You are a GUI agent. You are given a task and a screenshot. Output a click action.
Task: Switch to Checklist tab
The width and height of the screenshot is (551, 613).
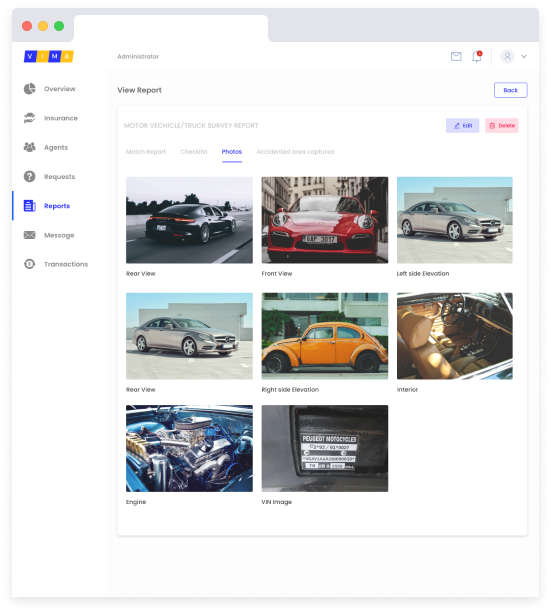coord(194,152)
